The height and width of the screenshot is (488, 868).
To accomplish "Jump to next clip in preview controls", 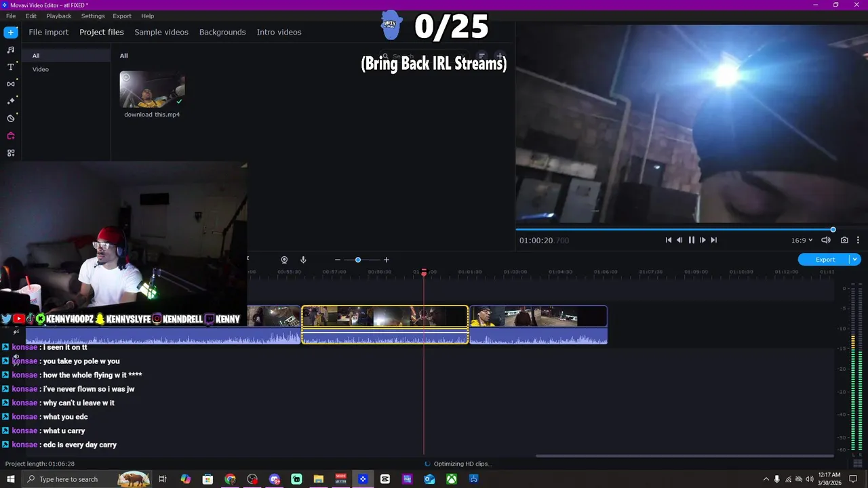I will (x=713, y=240).
